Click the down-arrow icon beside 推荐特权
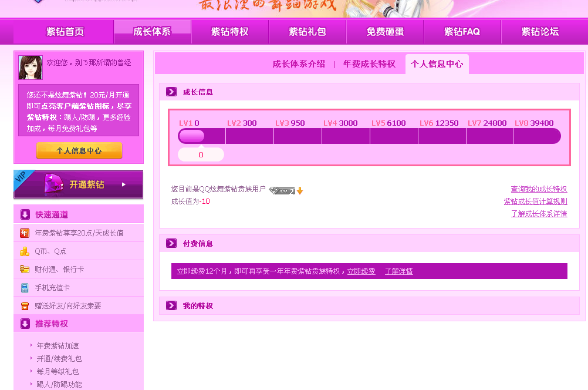The width and height of the screenshot is (588, 390). 25,324
